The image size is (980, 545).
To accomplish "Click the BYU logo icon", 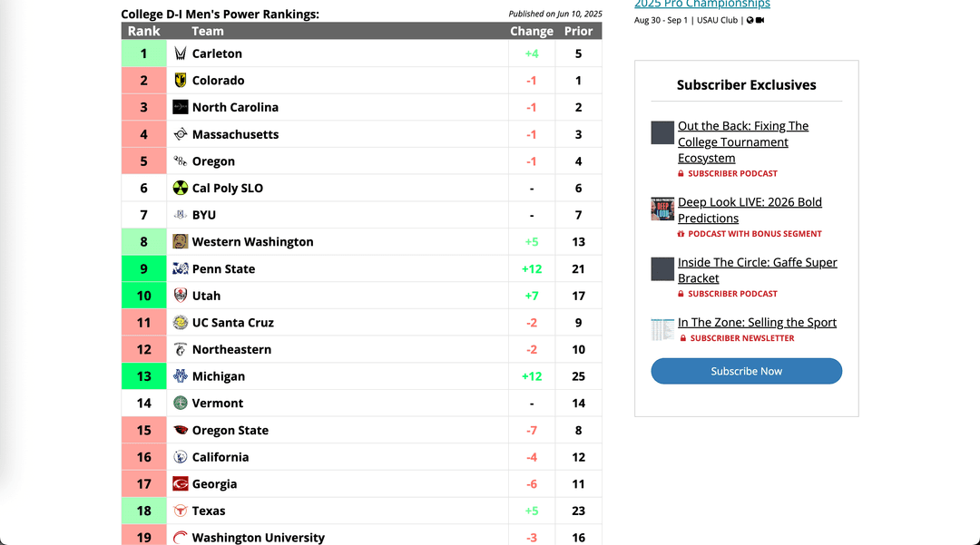I will (181, 215).
